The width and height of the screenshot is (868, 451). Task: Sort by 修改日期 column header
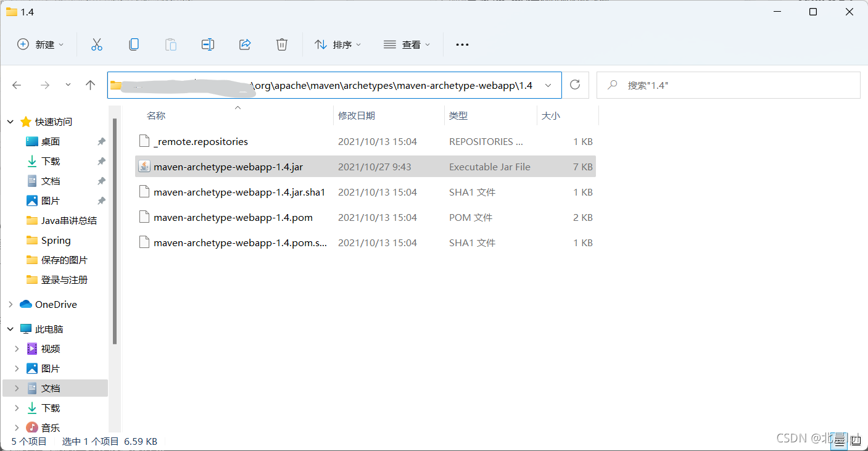coord(357,115)
